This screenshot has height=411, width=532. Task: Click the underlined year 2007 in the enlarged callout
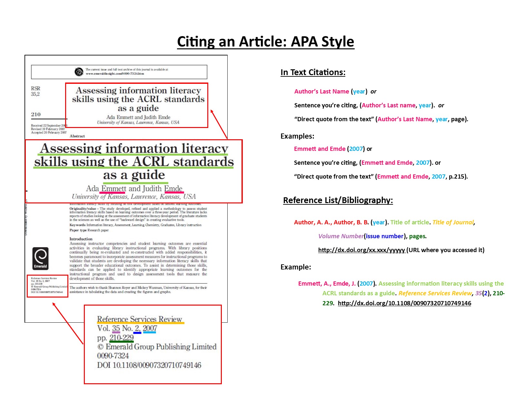(150, 328)
